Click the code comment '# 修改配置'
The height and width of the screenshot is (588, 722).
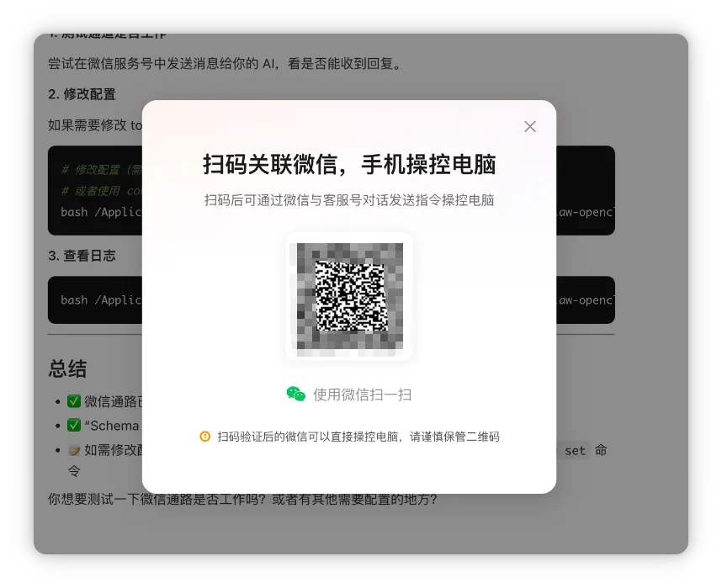[101, 170]
